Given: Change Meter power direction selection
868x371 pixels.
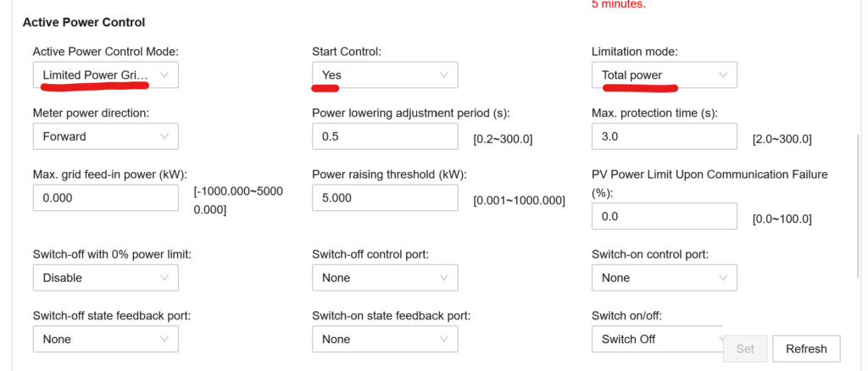Looking at the screenshot, I should [x=105, y=136].
